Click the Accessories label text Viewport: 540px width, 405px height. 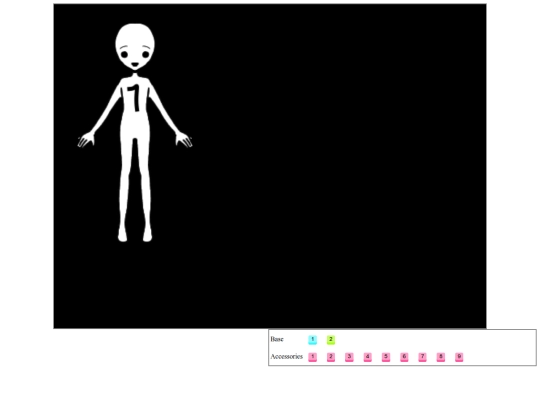click(287, 356)
